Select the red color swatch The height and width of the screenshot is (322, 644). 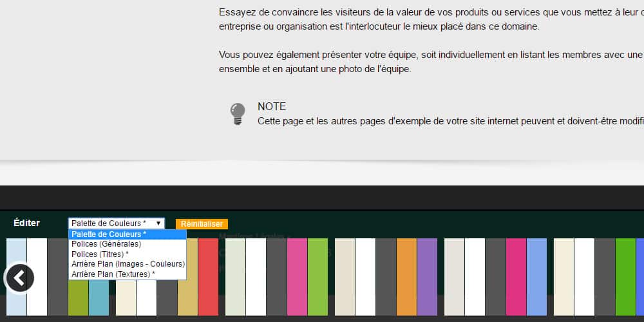[208, 277]
